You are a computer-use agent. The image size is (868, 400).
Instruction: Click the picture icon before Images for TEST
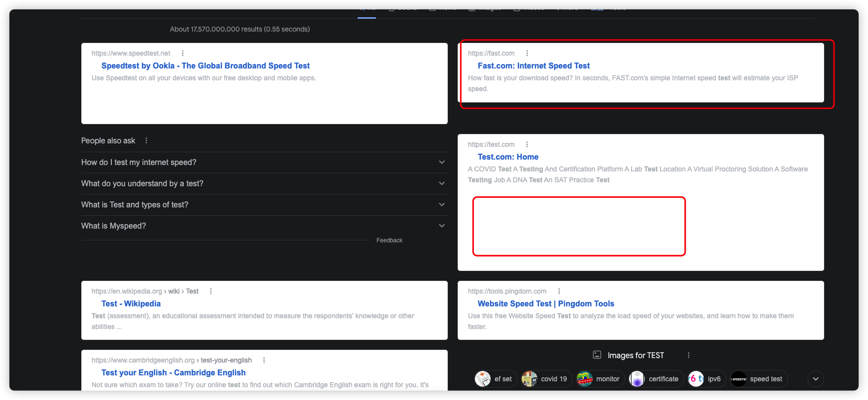tap(597, 355)
